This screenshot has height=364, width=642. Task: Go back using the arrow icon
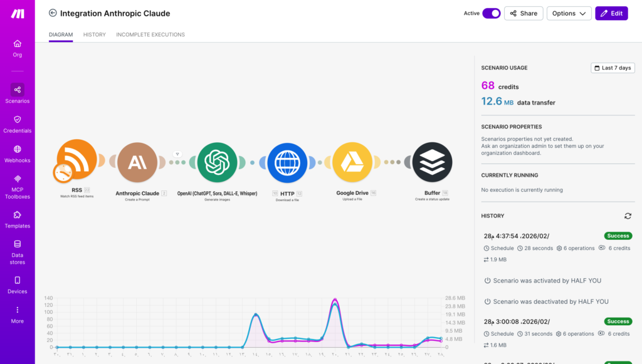pos(53,13)
